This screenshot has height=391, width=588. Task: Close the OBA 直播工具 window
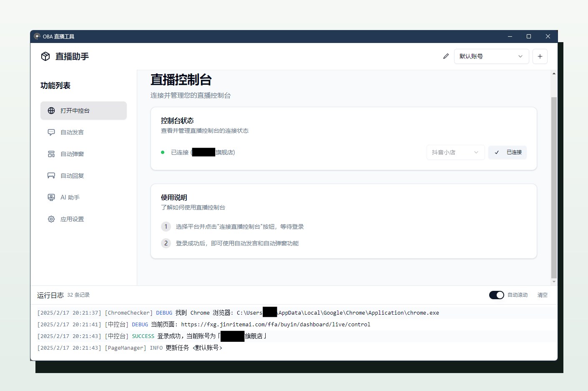[x=548, y=36]
